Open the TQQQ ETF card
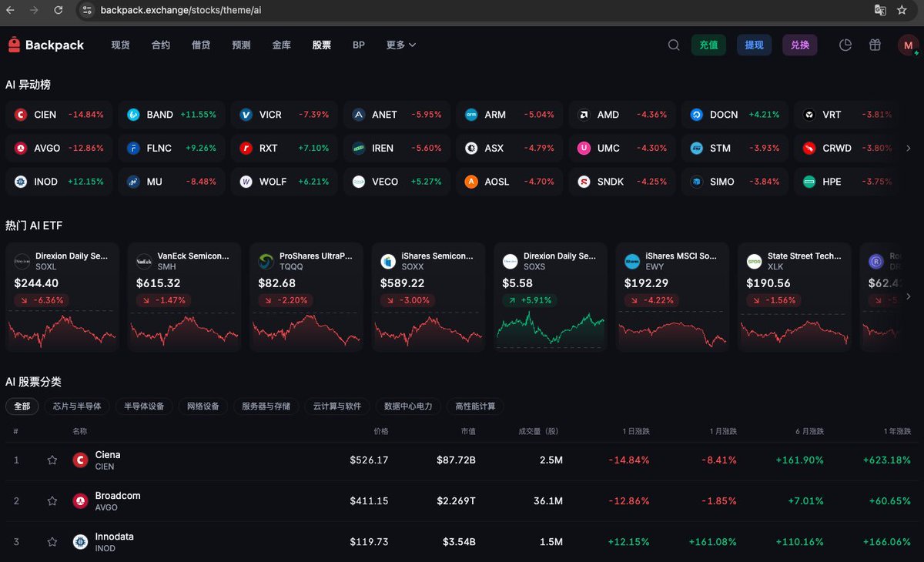Screen dimensions: 924x562 (306, 297)
